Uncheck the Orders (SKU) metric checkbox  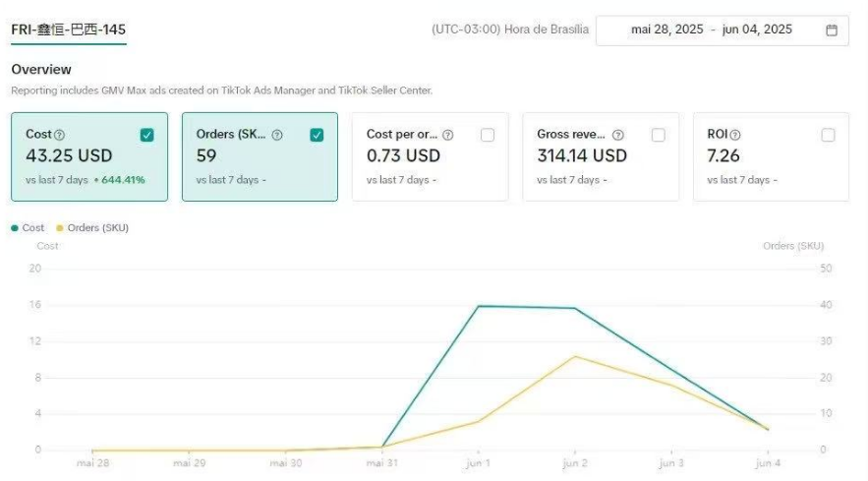point(317,135)
